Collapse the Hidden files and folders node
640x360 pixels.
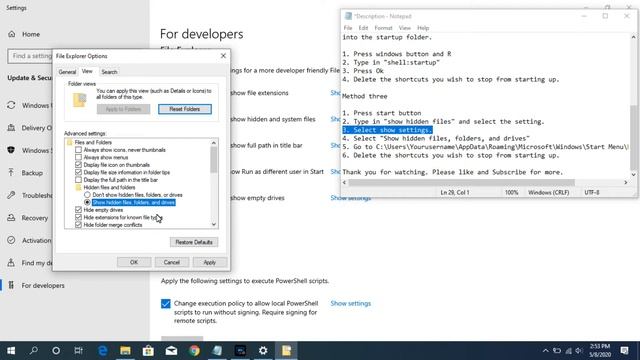(78, 187)
